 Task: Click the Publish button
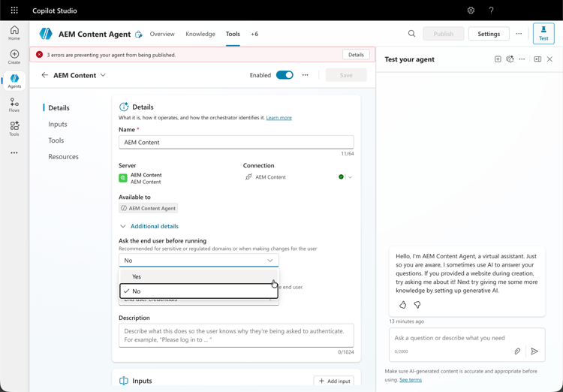click(444, 34)
